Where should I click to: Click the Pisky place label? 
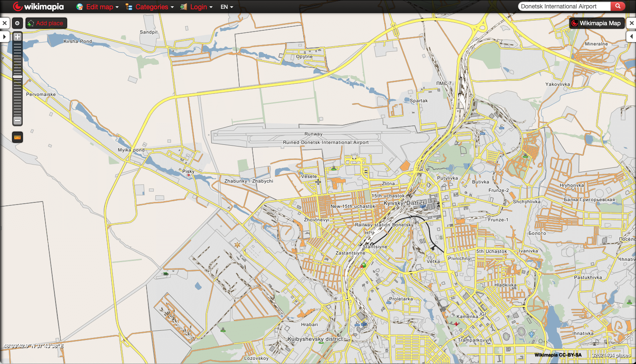pyautogui.click(x=188, y=171)
